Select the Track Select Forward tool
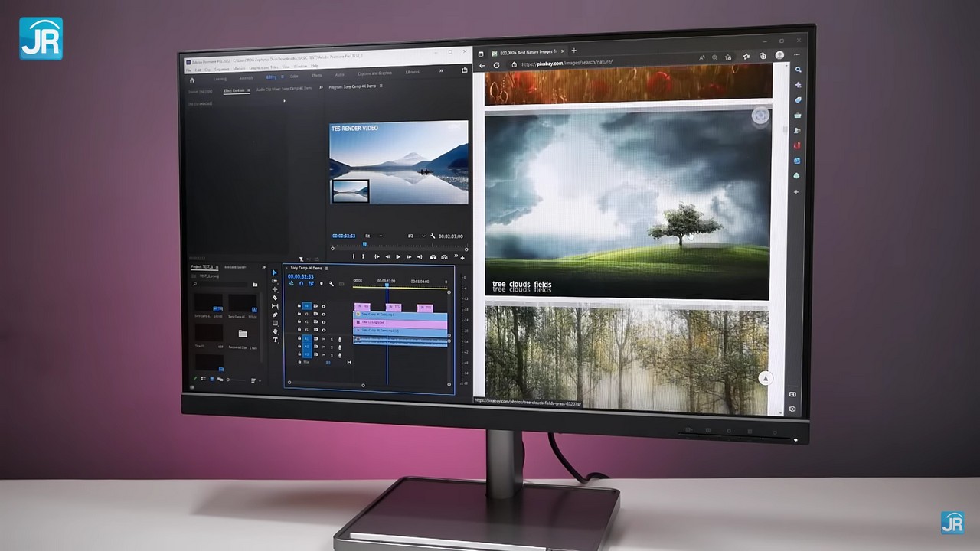This screenshot has width=980, height=551. pyautogui.click(x=275, y=282)
